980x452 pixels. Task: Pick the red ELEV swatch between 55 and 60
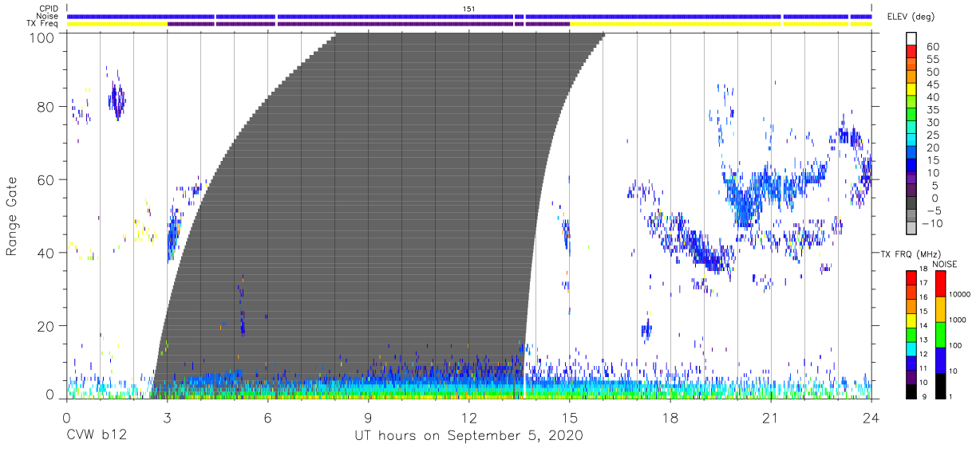(x=911, y=53)
